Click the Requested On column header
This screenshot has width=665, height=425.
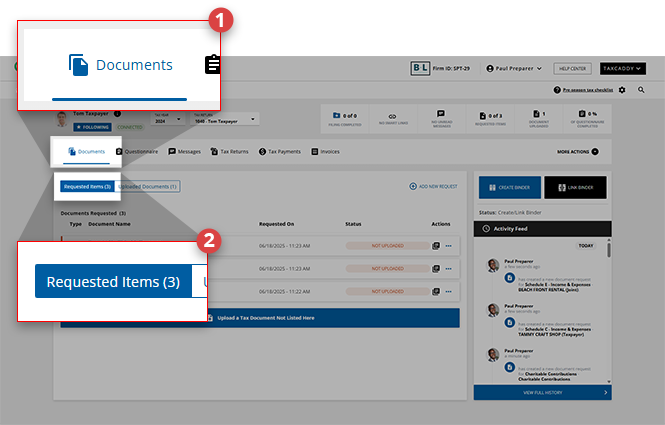(276, 224)
